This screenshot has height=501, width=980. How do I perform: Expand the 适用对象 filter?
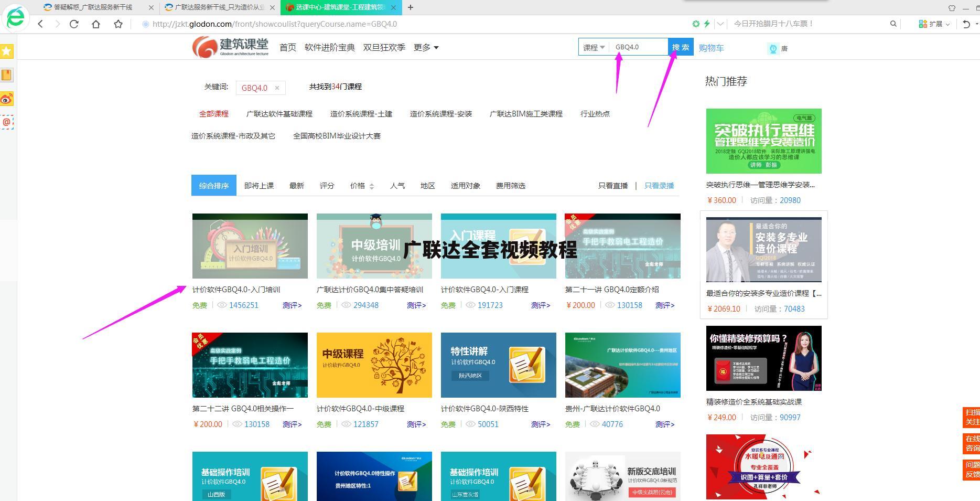(465, 186)
